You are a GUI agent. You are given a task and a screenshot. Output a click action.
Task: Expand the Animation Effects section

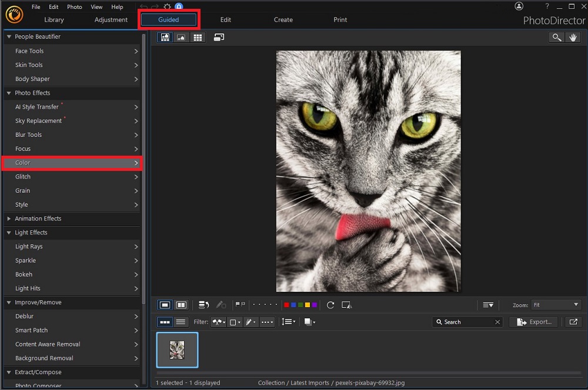coord(9,218)
